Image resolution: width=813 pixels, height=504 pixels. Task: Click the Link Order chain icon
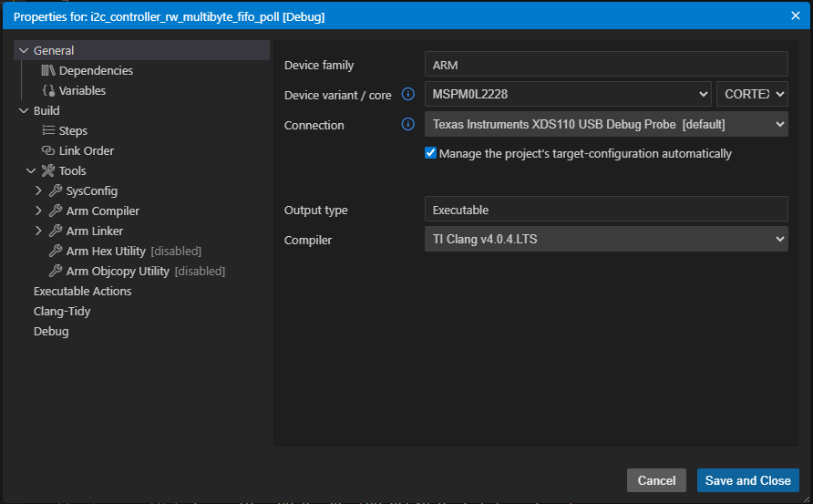click(x=48, y=151)
